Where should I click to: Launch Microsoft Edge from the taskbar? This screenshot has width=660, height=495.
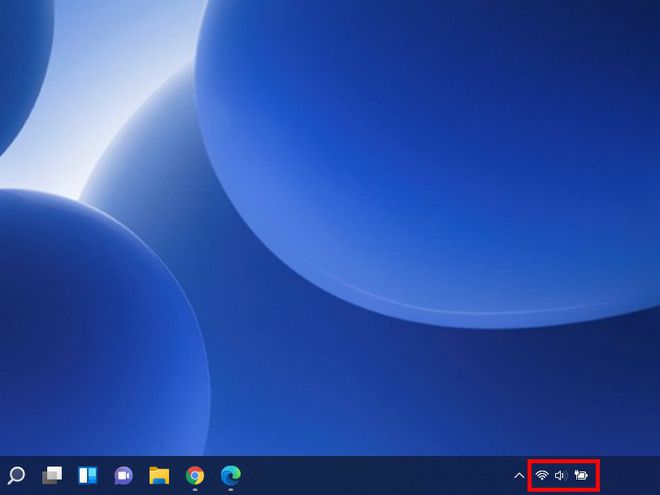(x=231, y=476)
